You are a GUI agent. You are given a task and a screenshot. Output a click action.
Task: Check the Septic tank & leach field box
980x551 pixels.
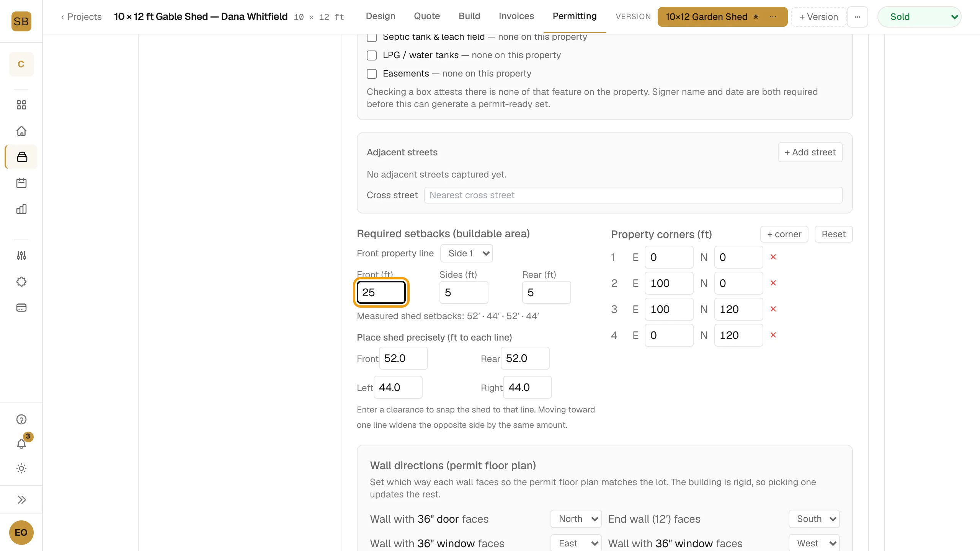click(x=372, y=37)
